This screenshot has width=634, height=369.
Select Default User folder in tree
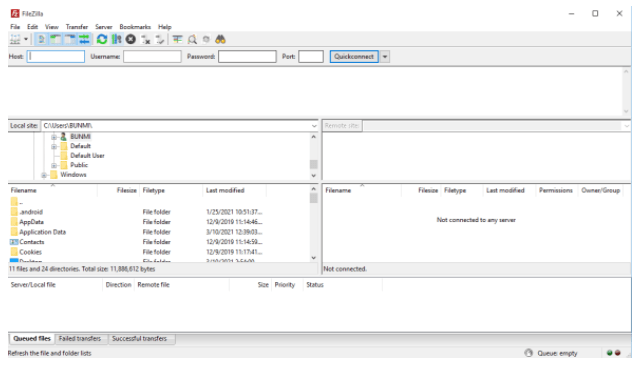tap(87, 156)
